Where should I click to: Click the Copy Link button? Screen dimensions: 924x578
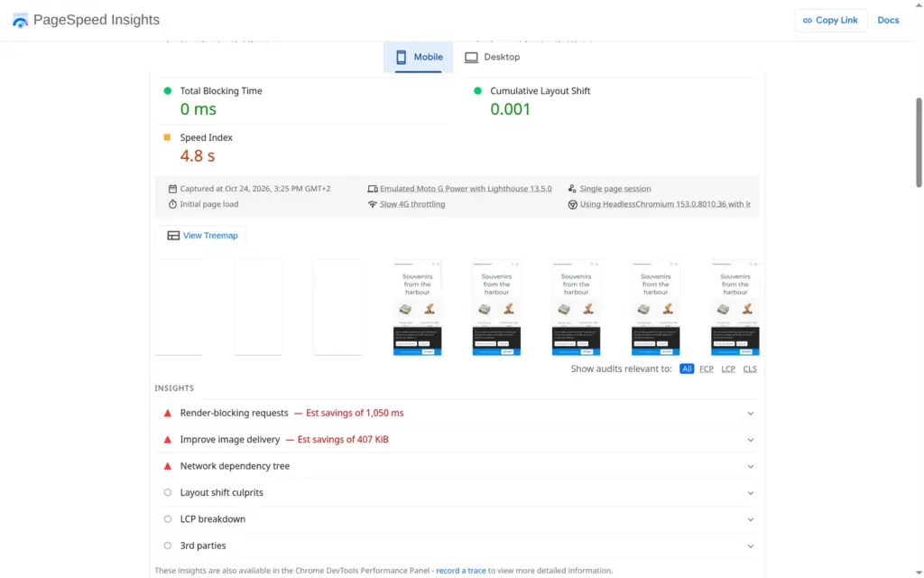click(830, 20)
